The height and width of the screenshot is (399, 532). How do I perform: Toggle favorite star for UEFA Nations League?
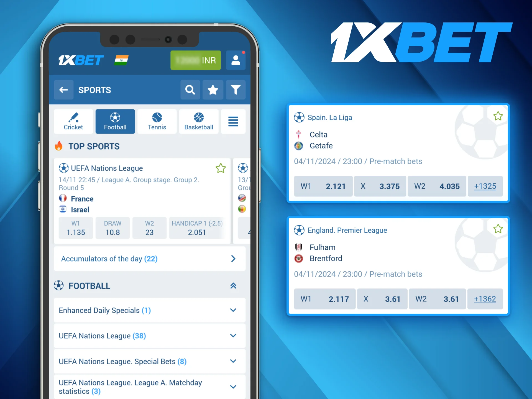click(x=220, y=168)
